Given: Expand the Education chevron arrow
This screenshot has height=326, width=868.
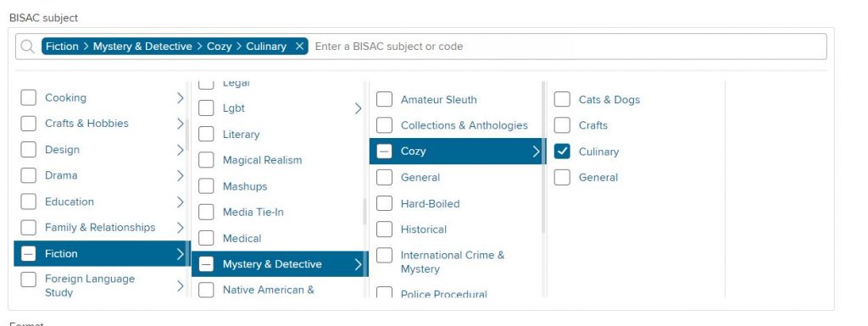Looking at the screenshot, I should [180, 202].
